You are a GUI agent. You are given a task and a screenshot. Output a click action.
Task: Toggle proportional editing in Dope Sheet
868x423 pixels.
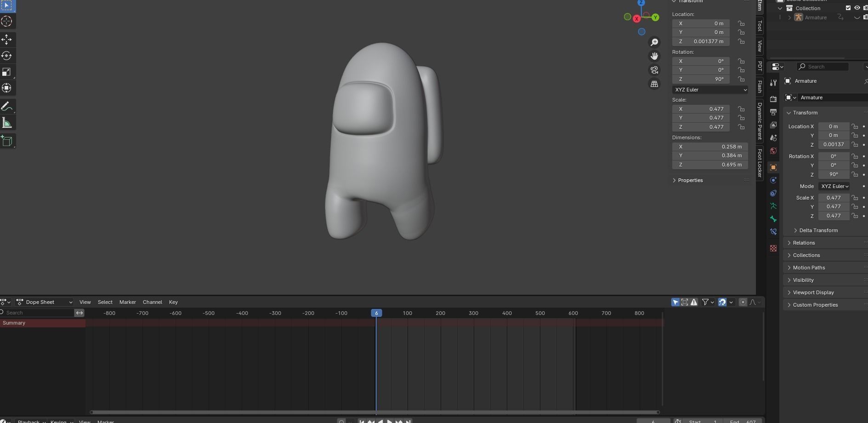coord(743,302)
